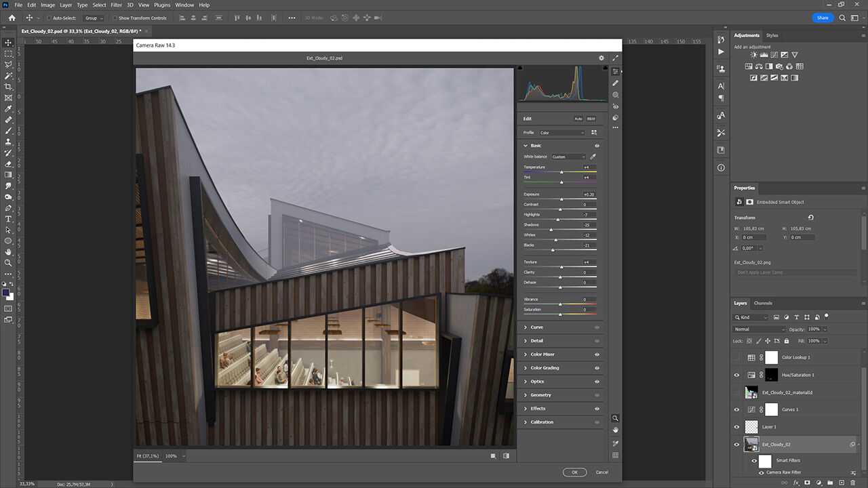868x488 pixels.
Task: Check Show Transform Controls
Action: [x=114, y=18]
